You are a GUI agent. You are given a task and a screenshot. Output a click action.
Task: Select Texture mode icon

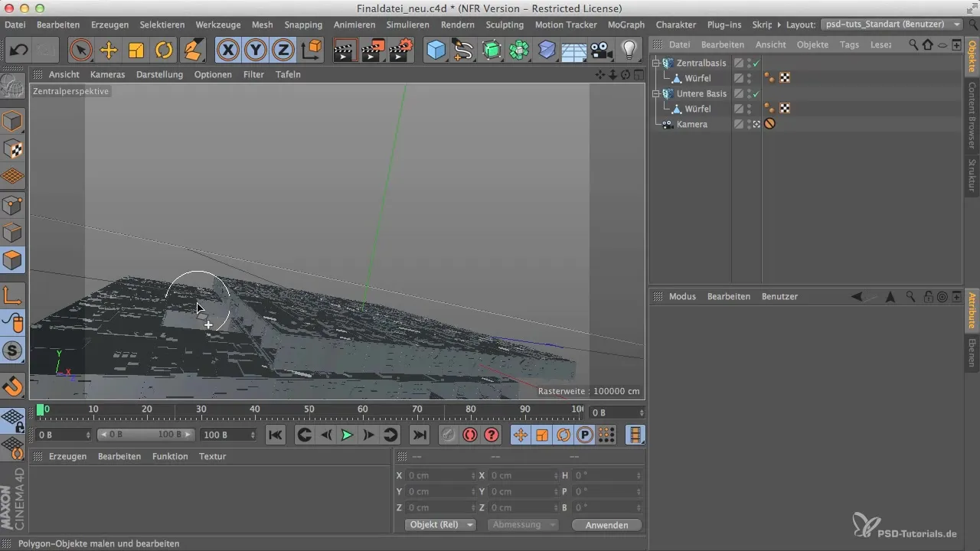tap(12, 150)
